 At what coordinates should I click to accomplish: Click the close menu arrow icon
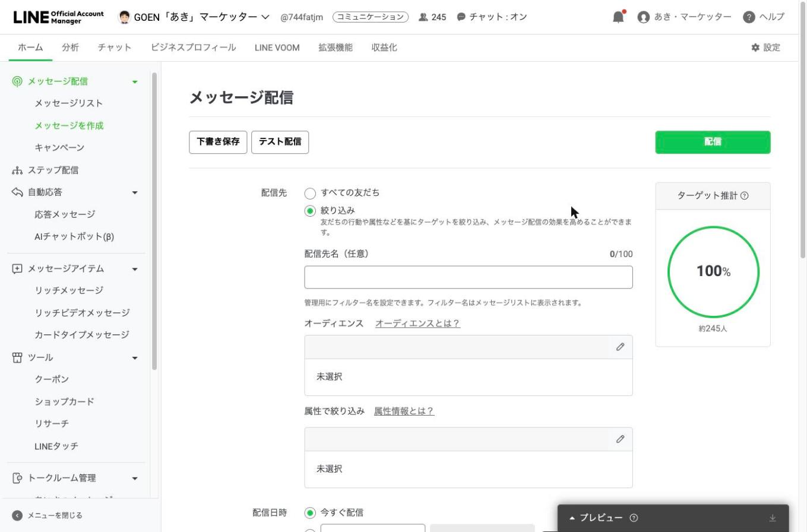[x=17, y=515]
